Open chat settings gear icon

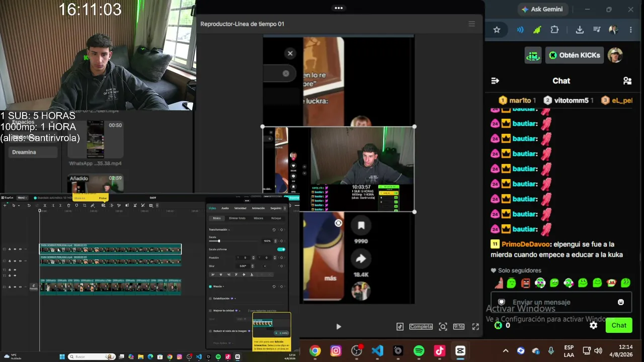click(594, 325)
